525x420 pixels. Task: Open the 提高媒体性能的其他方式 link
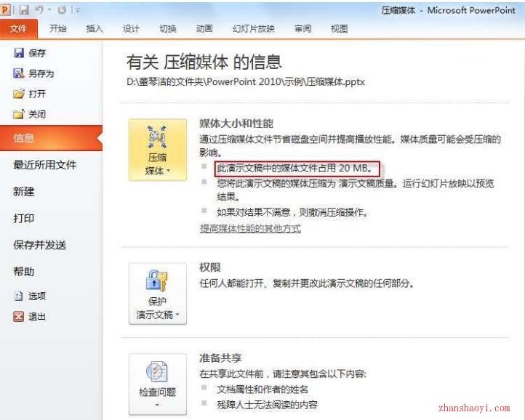250,229
